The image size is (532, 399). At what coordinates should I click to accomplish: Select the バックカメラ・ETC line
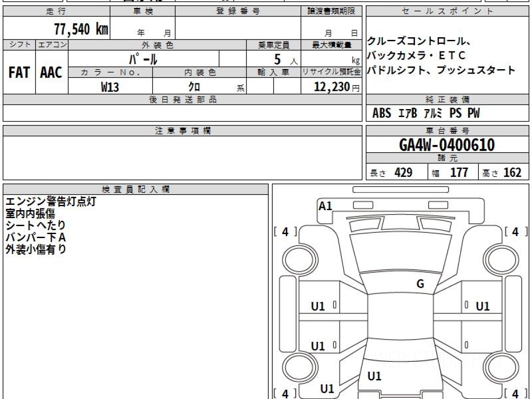pyautogui.click(x=416, y=56)
